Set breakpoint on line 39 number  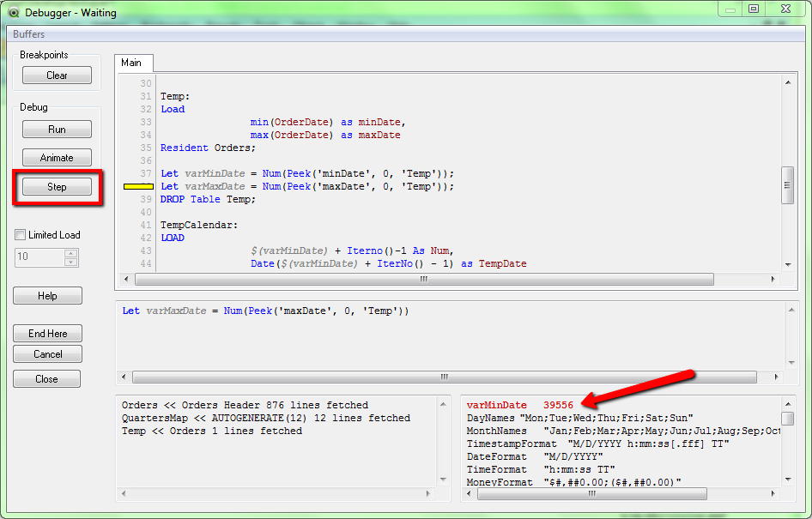point(145,199)
